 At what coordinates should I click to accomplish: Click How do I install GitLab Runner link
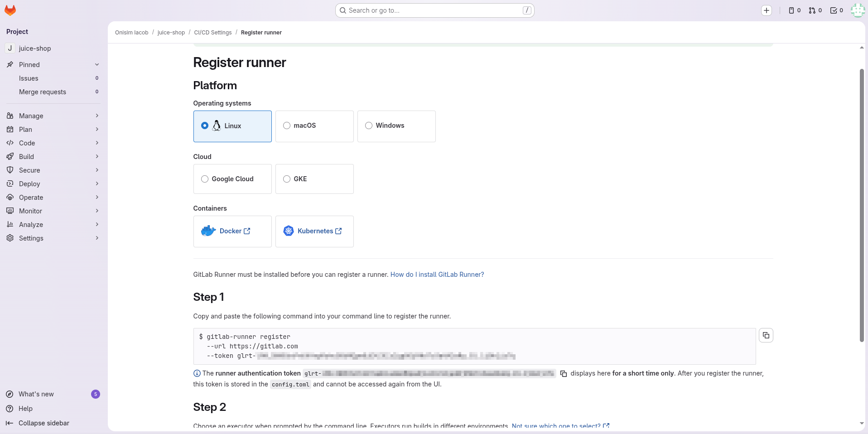[x=437, y=275]
